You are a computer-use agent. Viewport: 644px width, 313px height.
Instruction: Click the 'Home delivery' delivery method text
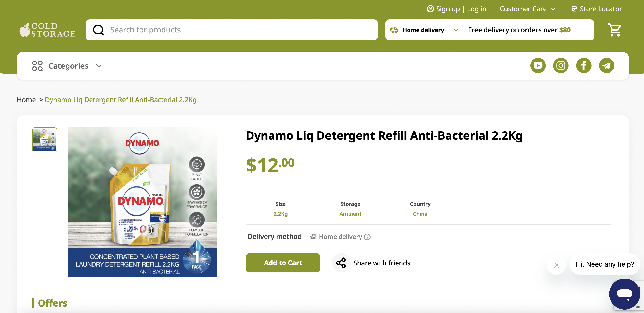click(x=341, y=237)
